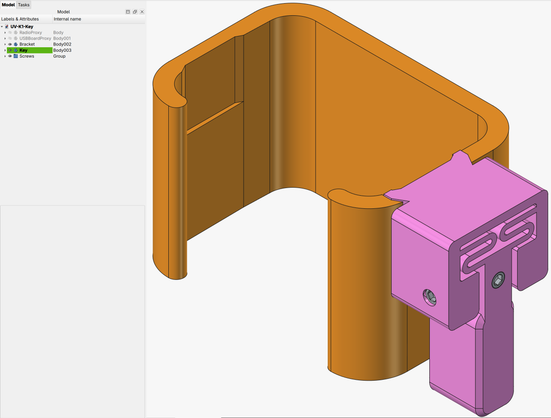Select the Bracket label

[x=27, y=44]
